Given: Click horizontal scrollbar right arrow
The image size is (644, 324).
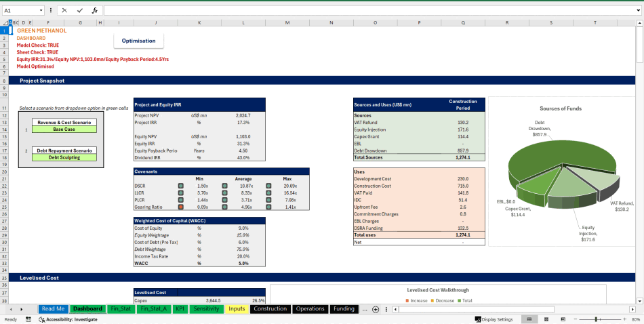Looking at the screenshot, I should [632, 309].
